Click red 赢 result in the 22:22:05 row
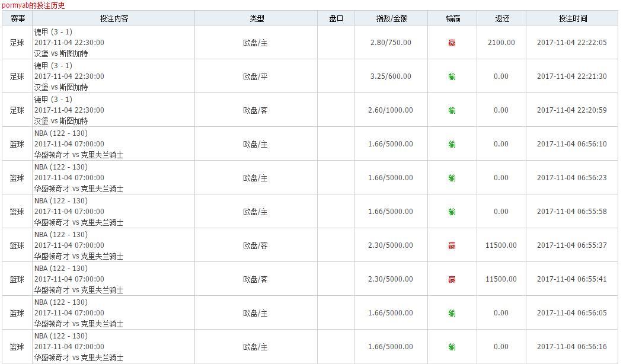This screenshot has height=364, width=623. (452, 43)
